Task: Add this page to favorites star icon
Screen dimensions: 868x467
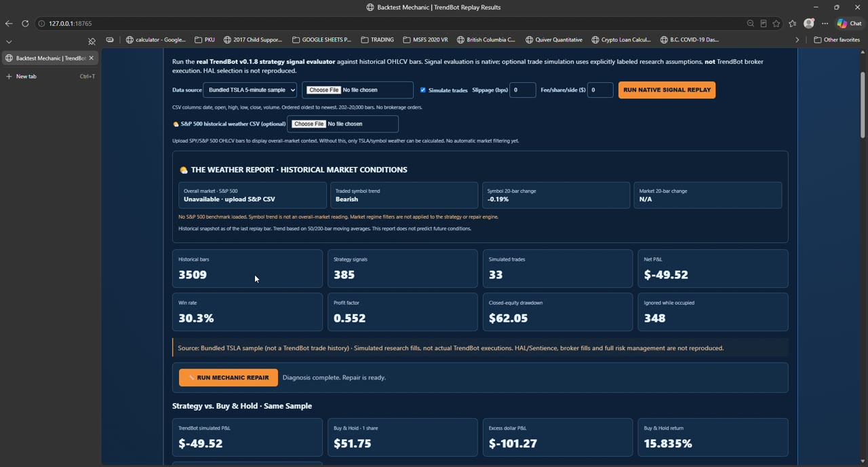Action: [776, 23]
